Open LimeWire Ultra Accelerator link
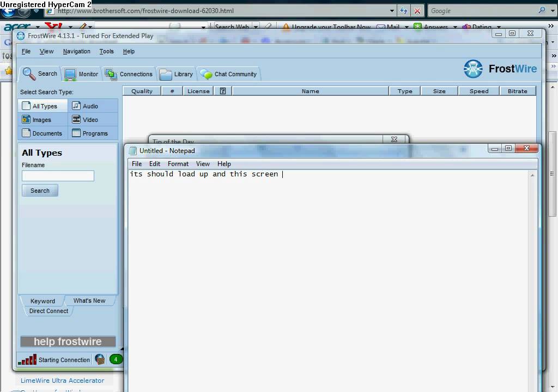Screen dimensions: 558x392 (62, 380)
